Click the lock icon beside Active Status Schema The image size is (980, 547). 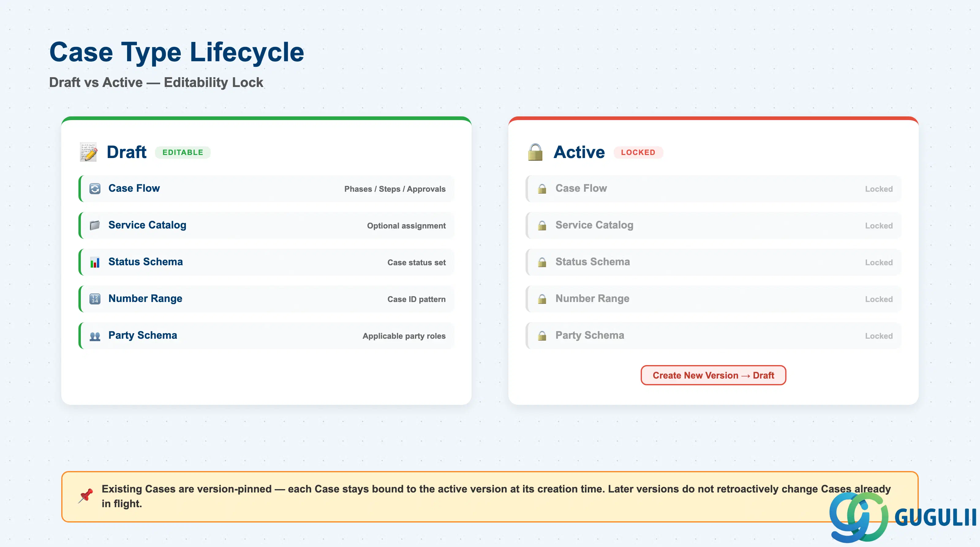click(542, 262)
